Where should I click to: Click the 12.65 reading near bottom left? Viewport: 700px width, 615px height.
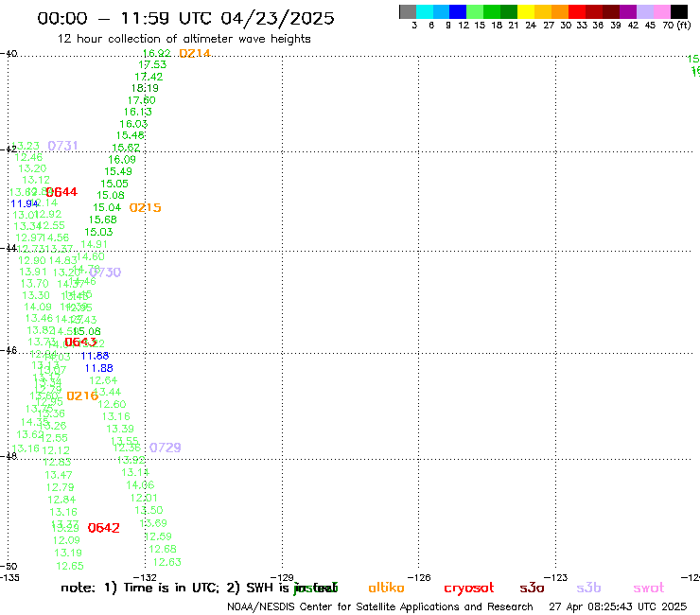pyautogui.click(x=70, y=566)
